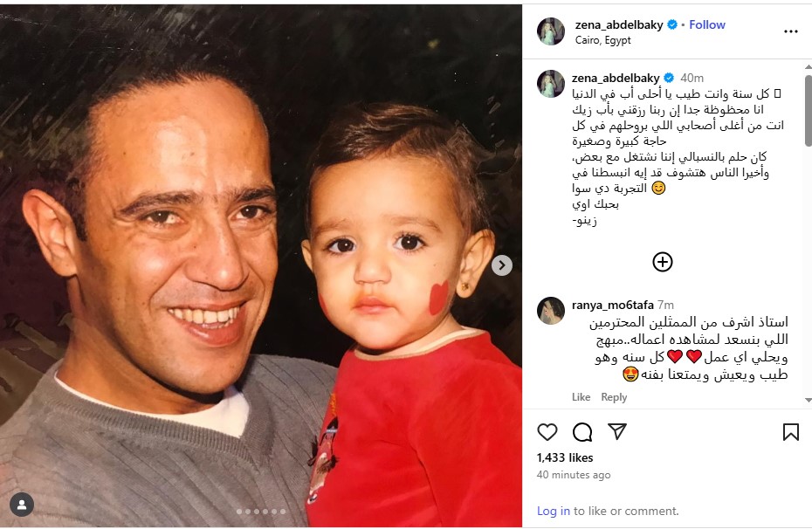Open zena_abdelbaky's header profile picture

[x=551, y=31]
